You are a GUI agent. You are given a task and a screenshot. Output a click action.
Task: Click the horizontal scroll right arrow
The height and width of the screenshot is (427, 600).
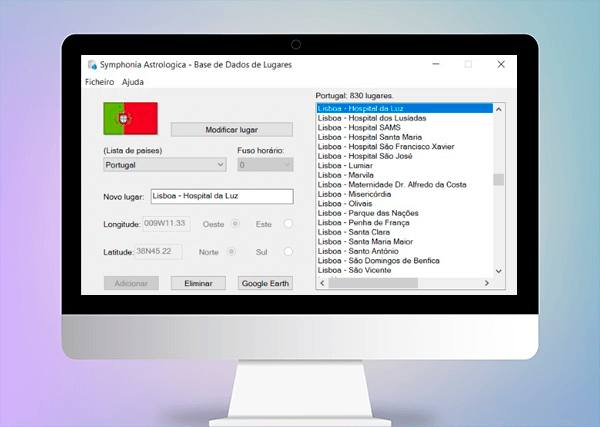click(487, 283)
